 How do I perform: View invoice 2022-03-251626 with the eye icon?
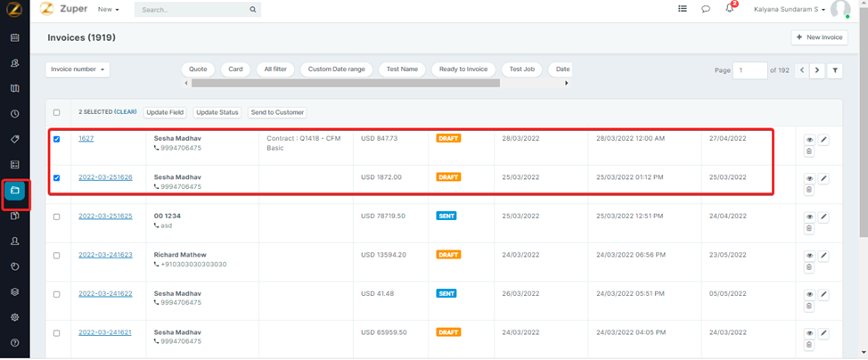click(x=809, y=178)
